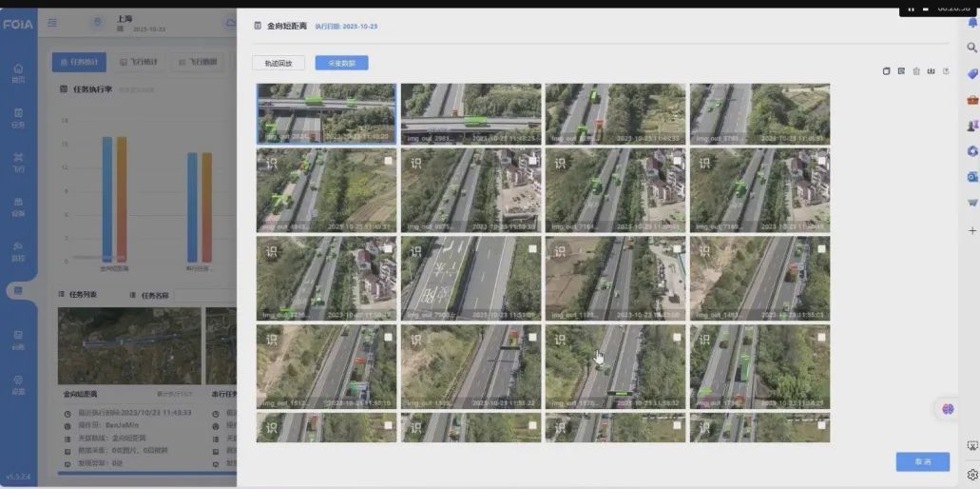This screenshot has height=489, width=980.
Task: Click the blue 取消 button
Action: 922,461
